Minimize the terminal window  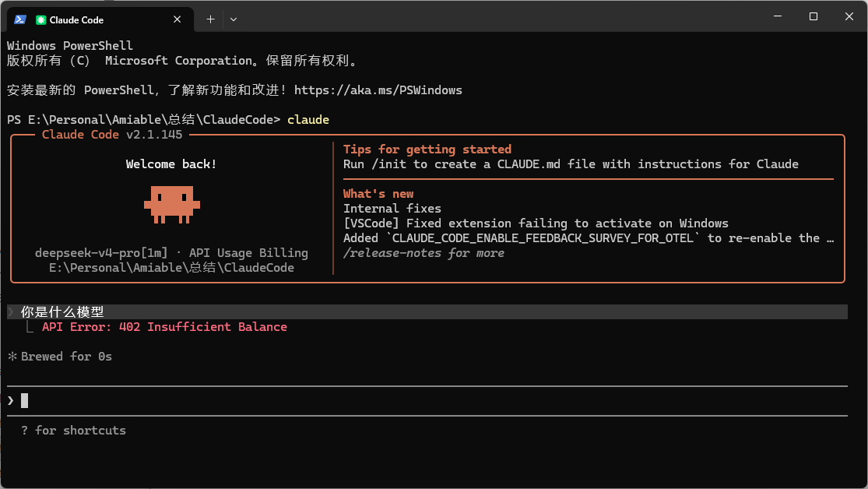778,16
